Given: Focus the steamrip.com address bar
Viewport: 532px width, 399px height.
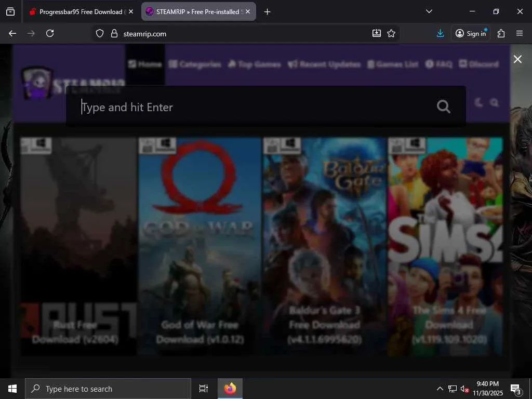Looking at the screenshot, I should click(x=246, y=34).
